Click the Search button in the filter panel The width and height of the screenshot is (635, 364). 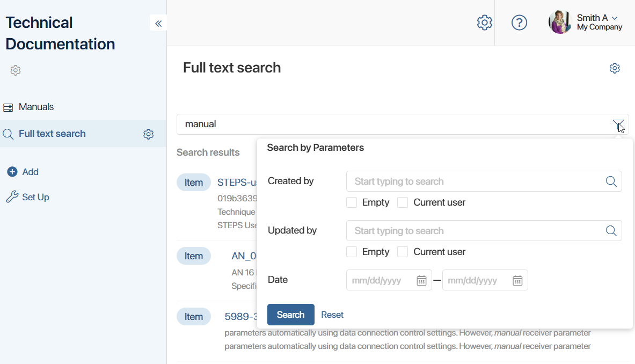[290, 315]
